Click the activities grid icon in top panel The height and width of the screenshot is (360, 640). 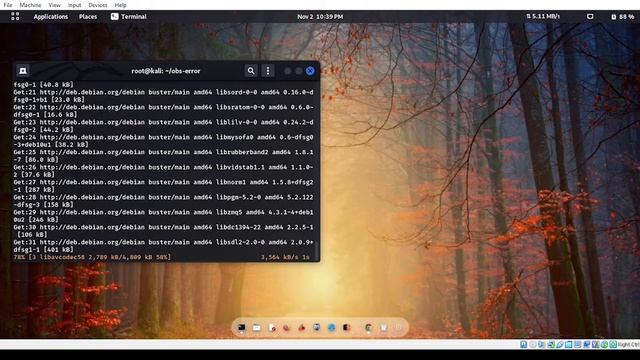[15, 16]
